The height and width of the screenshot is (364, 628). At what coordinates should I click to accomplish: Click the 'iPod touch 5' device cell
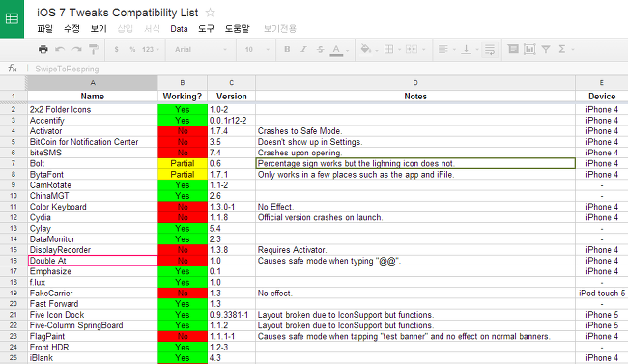[x=602, y=294]
